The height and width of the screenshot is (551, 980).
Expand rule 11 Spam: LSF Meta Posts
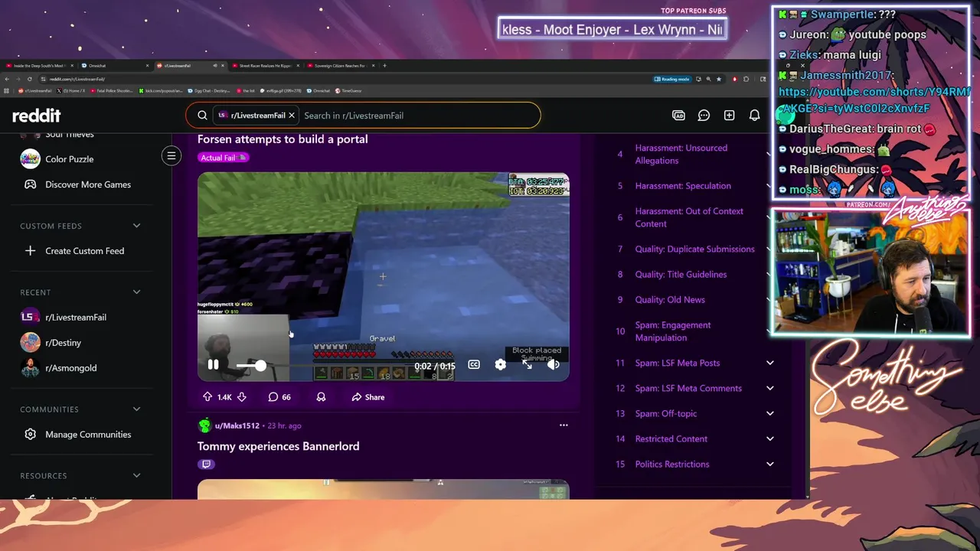tap(769, 363)
